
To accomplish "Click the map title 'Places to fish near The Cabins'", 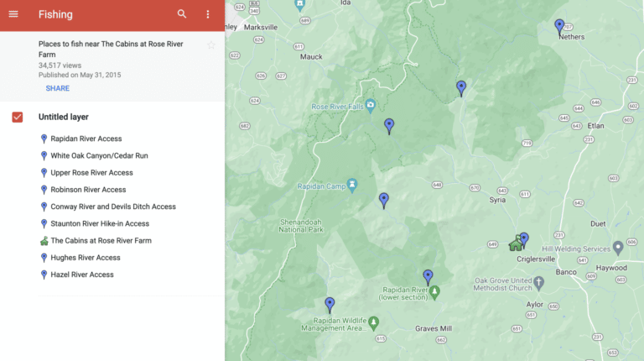I will (111, 50).
